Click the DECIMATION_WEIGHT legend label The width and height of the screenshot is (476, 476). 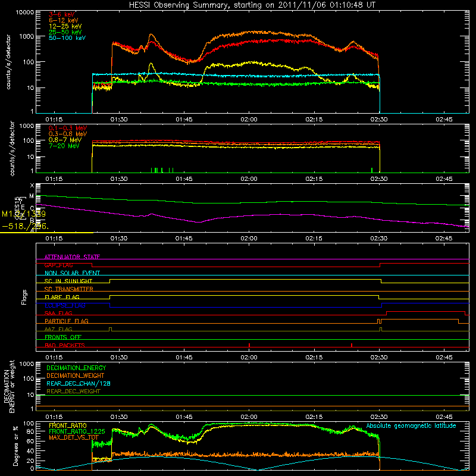(x=76, y=375)
